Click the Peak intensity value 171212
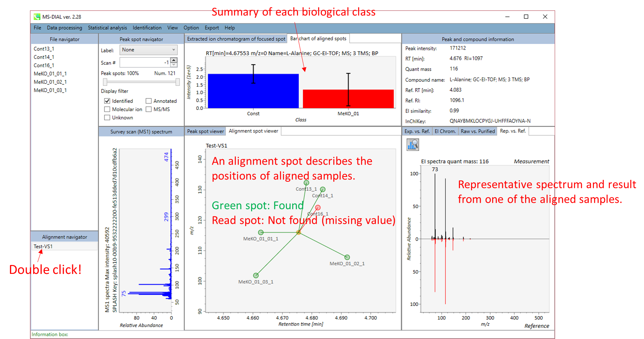 coord(458,48)
